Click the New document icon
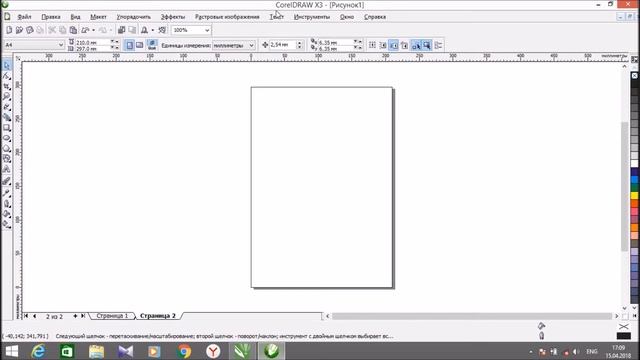This screenshot has height=360, width=640. [x=9, y=30]
